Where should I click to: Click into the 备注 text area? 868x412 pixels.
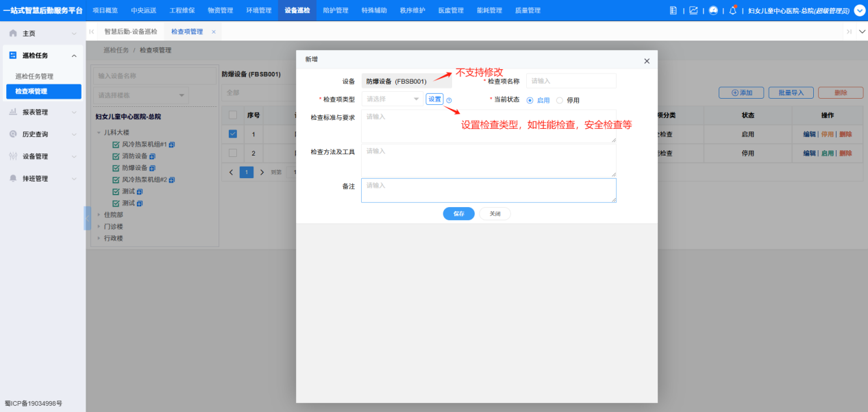click(488, 191)
